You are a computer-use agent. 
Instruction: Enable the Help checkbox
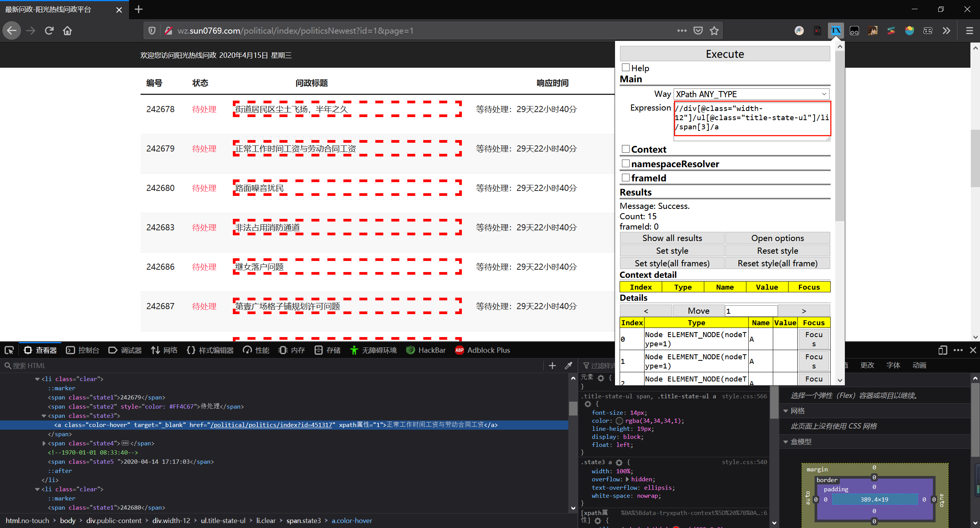626,68
